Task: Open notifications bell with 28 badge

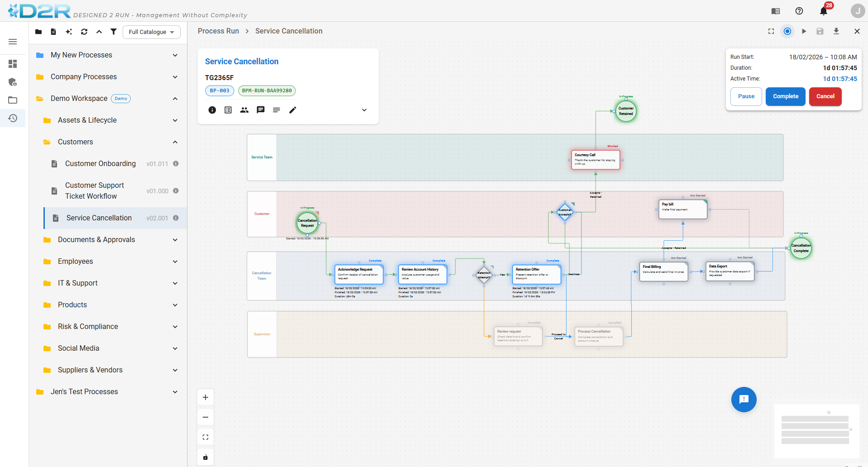Action: tap(824, 11)
